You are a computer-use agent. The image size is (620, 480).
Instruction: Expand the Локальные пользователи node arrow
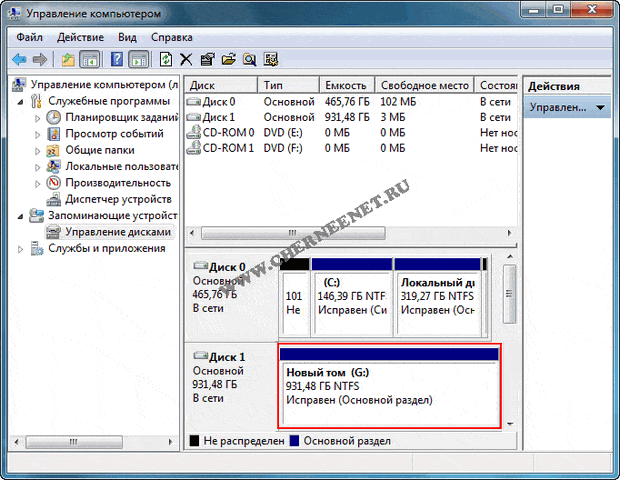pyautogui.click(x=38, y=167)
